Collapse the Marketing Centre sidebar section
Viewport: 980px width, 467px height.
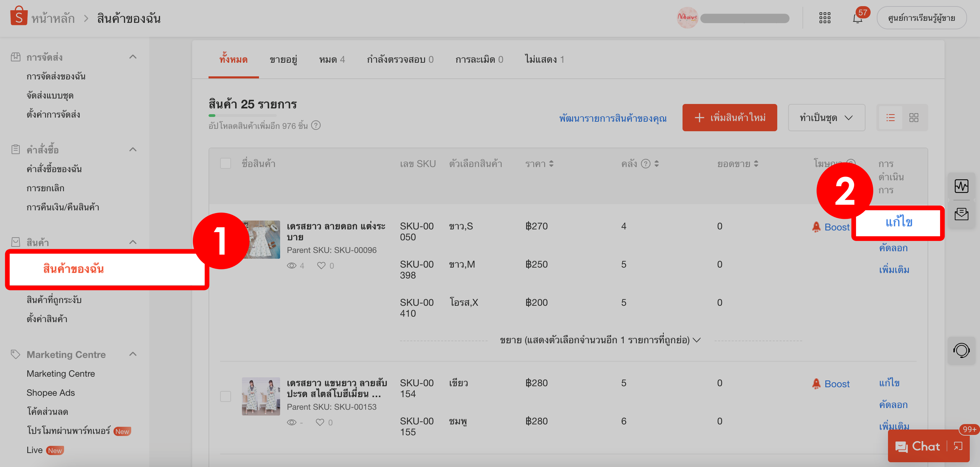[x=133, y=354]
